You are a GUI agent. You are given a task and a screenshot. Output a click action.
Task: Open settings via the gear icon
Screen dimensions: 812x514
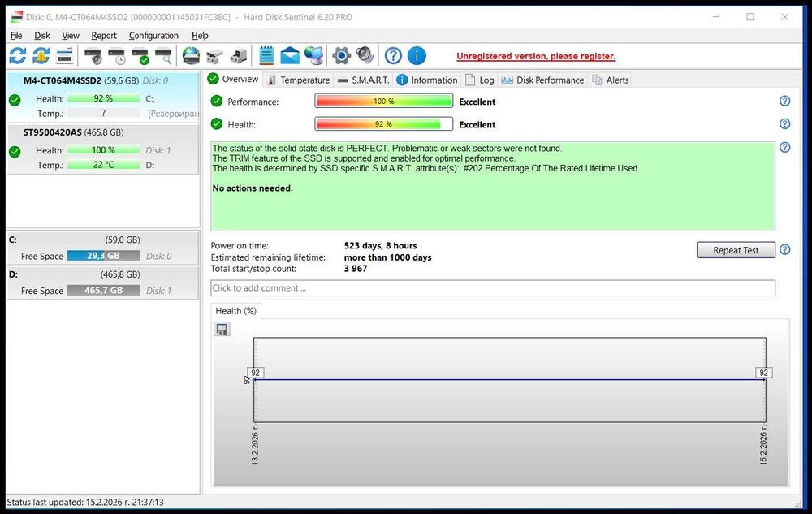341,56
